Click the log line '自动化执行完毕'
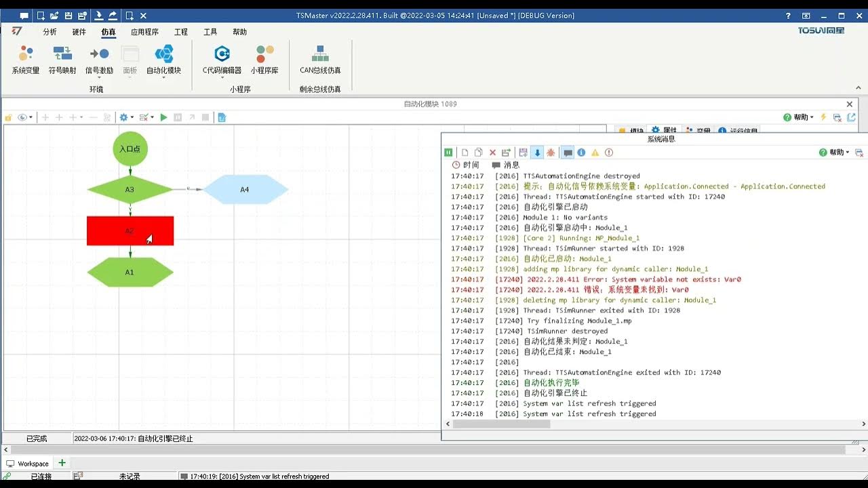 [551, 383]
